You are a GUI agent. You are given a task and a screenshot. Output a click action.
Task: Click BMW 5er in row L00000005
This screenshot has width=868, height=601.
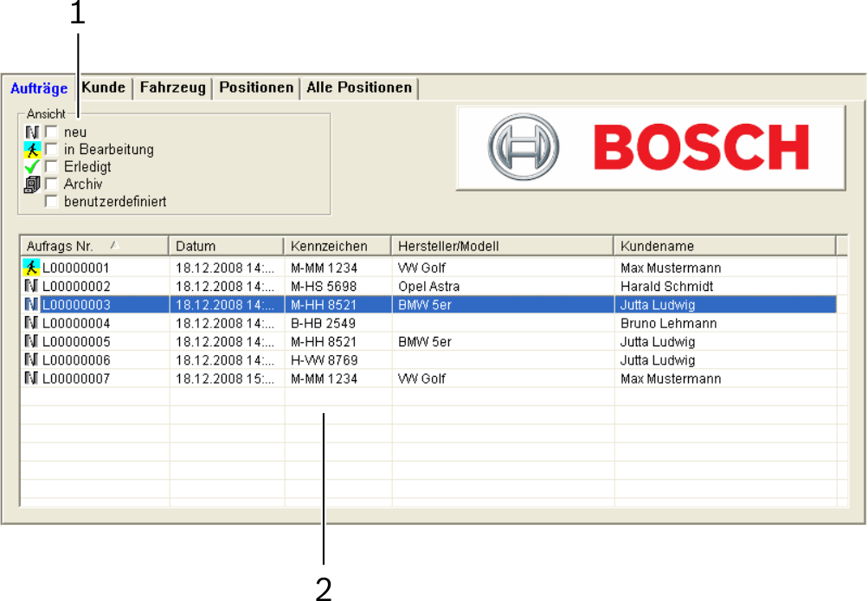[x=425, y=342]
